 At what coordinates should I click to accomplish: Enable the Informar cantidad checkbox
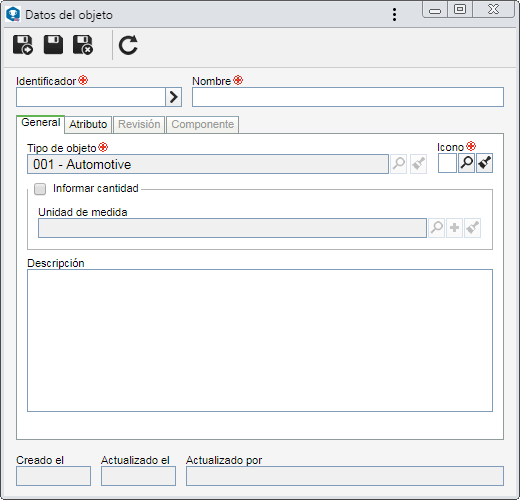[x=40, y=189]
